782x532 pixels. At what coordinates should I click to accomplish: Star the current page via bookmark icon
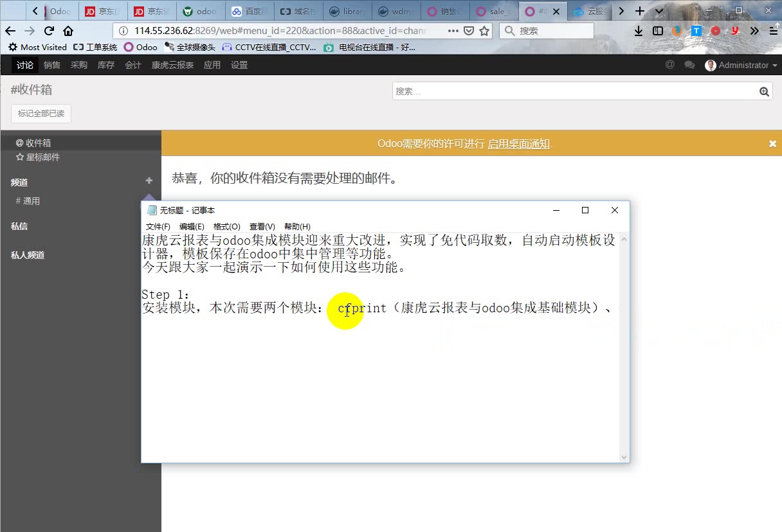coord(484,30)
